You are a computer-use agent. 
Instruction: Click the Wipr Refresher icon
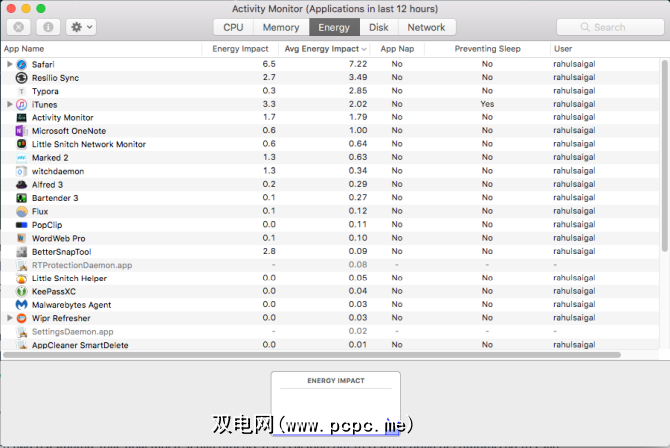point(21,318)
